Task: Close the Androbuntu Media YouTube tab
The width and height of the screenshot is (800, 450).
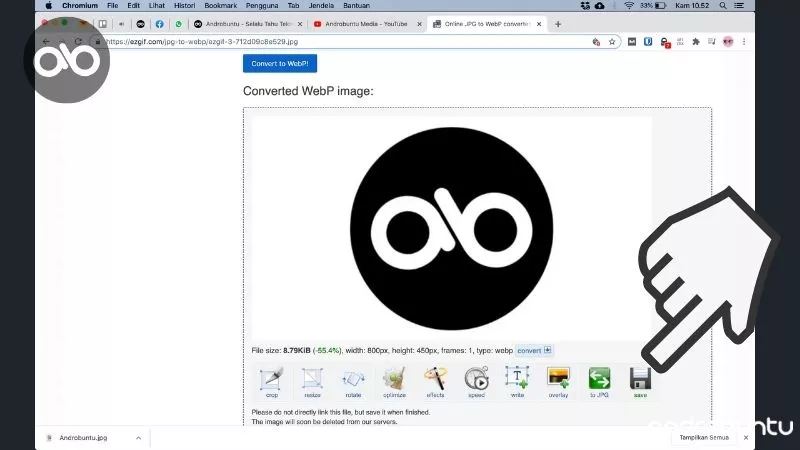Action: click(419, 24)
